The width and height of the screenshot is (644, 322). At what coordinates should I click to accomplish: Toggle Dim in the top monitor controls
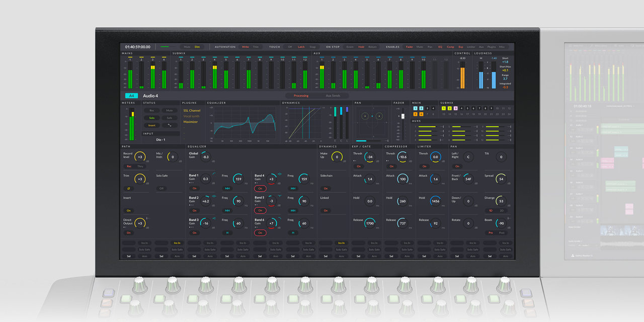197,47
